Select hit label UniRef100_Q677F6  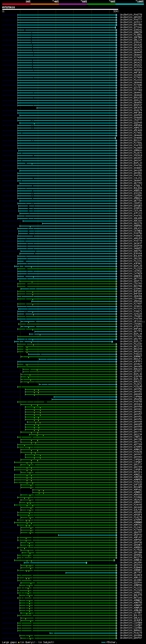tap(131, 331)
